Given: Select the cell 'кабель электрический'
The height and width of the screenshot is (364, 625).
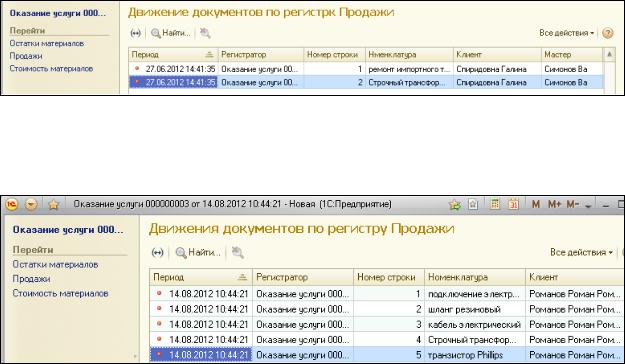Looking at the screenshot, I should 475,324.
